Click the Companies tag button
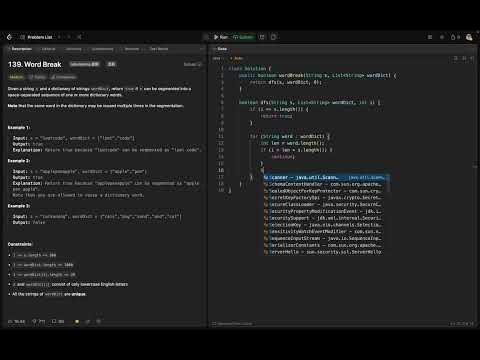Viewport: 480px width, 360px height. 63,77
